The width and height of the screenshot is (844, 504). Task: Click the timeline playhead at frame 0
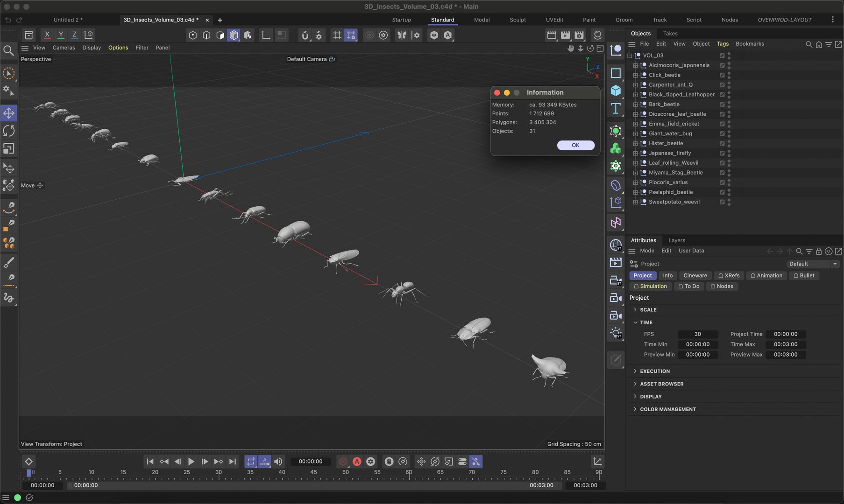(x=29, y=473)
